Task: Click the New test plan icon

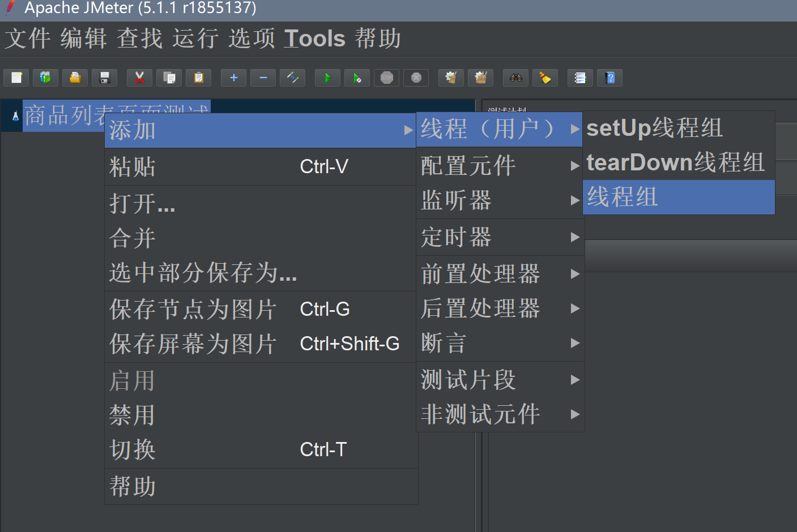Action: [x=16, y=78]
